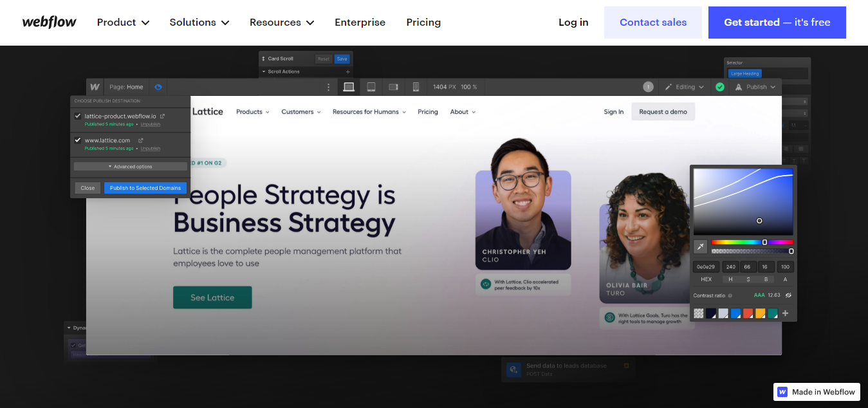Open the Lattice About dropdown
Viewport: 868px width, 408px height.
point(463,112)
